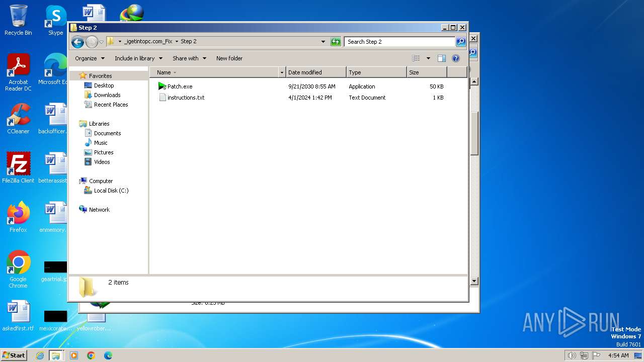Viewport: 644px width, 362px height.
Task: Click the instructions.txt document icon
Action: 163,98
